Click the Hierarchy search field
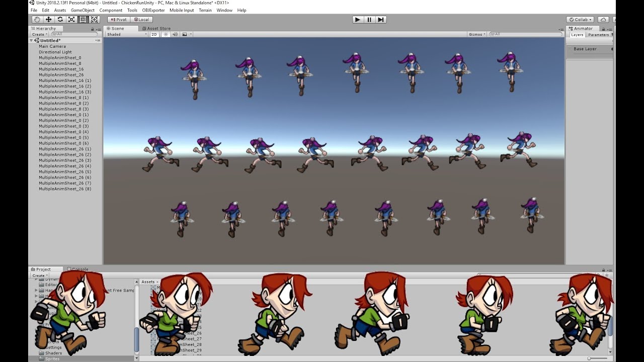The height and width of the screenshot is (362, 644). coord(74,34)
